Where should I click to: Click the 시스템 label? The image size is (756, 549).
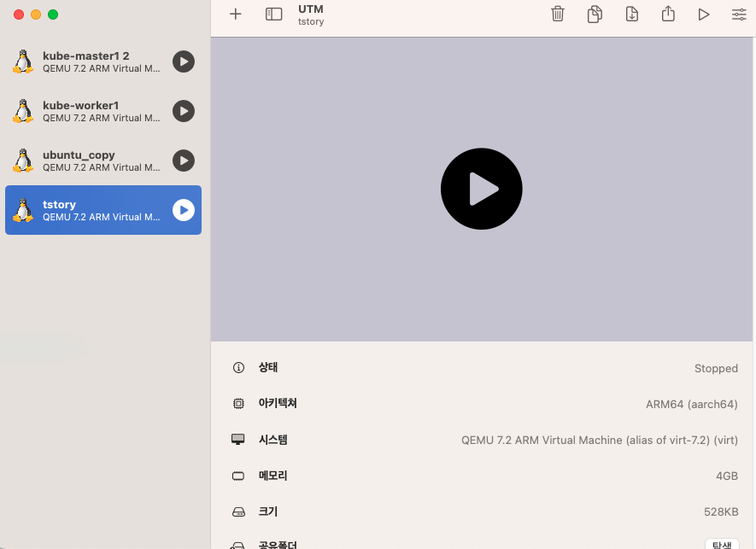click(x=273, y=440)
